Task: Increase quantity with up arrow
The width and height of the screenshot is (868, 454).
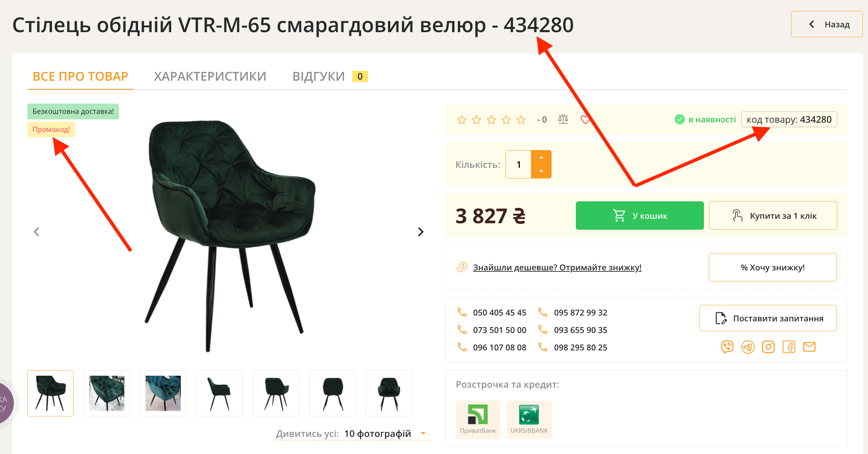Action: coord(541,158)
